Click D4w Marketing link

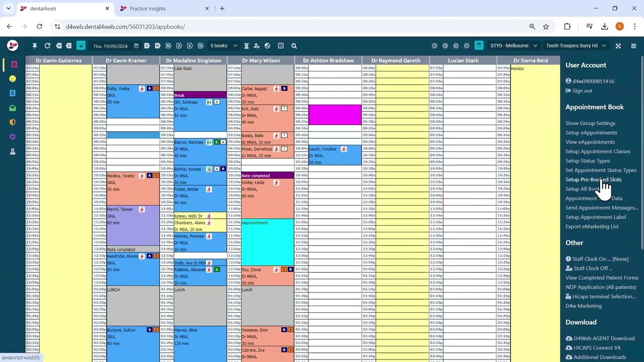(584, 306)
